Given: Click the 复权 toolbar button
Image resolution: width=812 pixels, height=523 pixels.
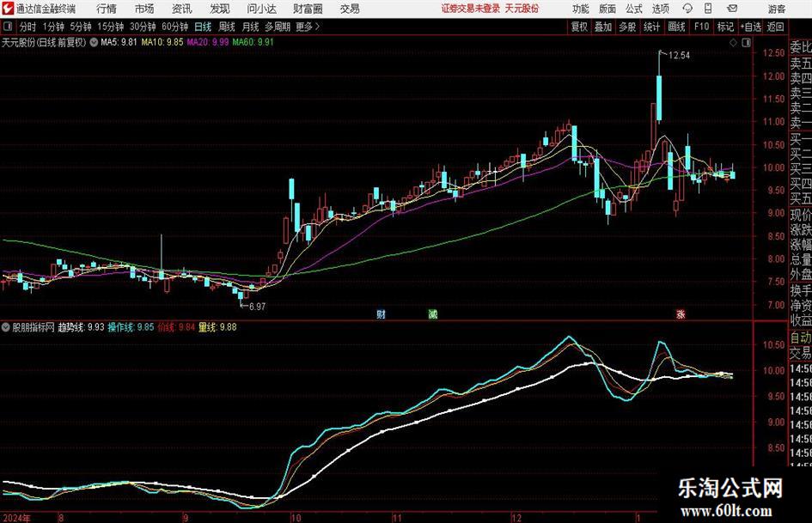Looking at the screenshot, I should point(579,27).
